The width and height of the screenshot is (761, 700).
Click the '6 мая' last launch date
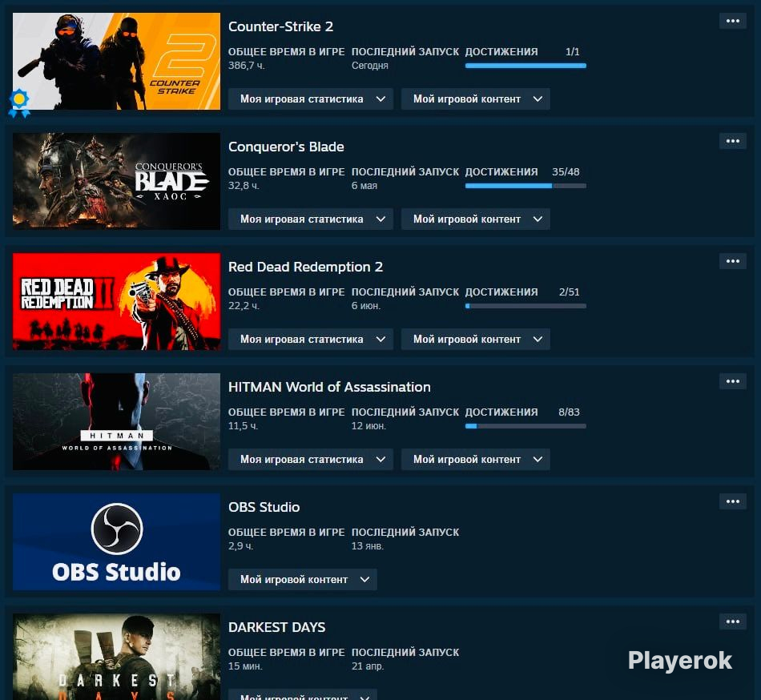(x=364, y=186)
